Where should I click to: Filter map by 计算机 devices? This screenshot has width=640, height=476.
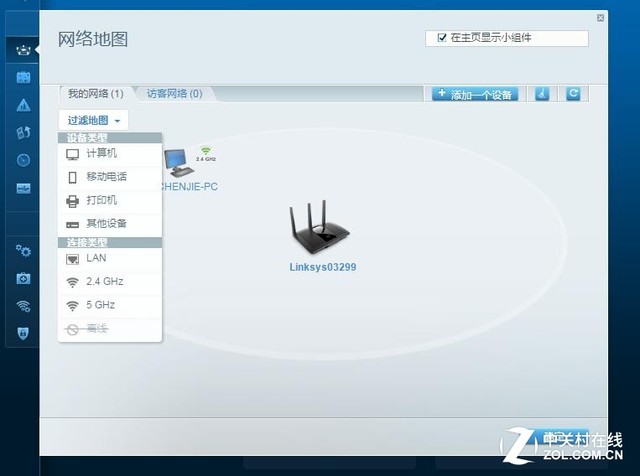tap(110, 154)
